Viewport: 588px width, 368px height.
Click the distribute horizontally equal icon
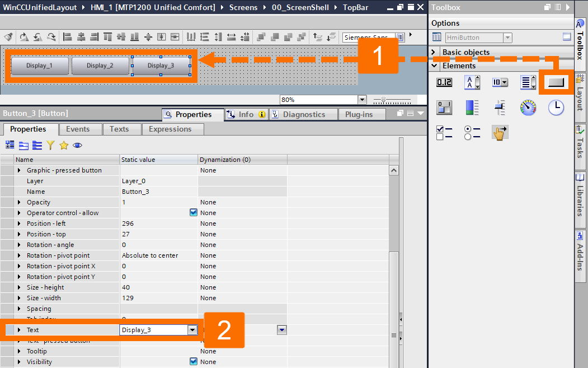(191, 37)
